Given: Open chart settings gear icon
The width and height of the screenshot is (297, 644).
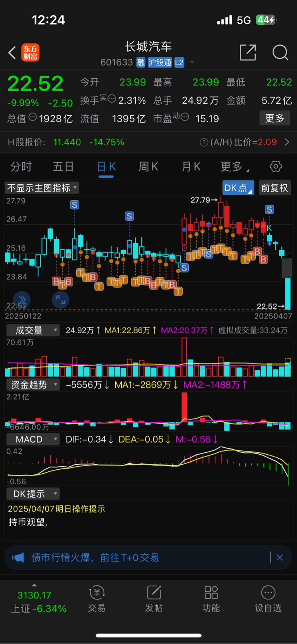Looking at the screenshot, I should (276, 167).
